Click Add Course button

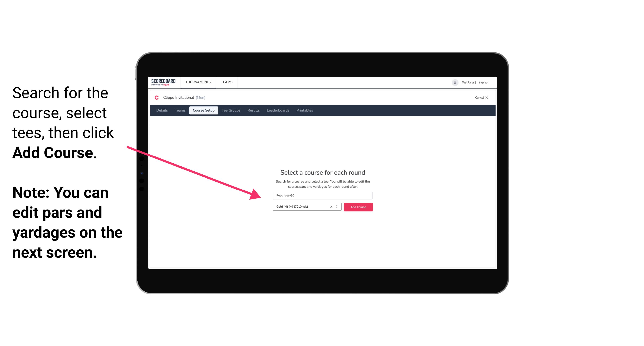point(358,207)
